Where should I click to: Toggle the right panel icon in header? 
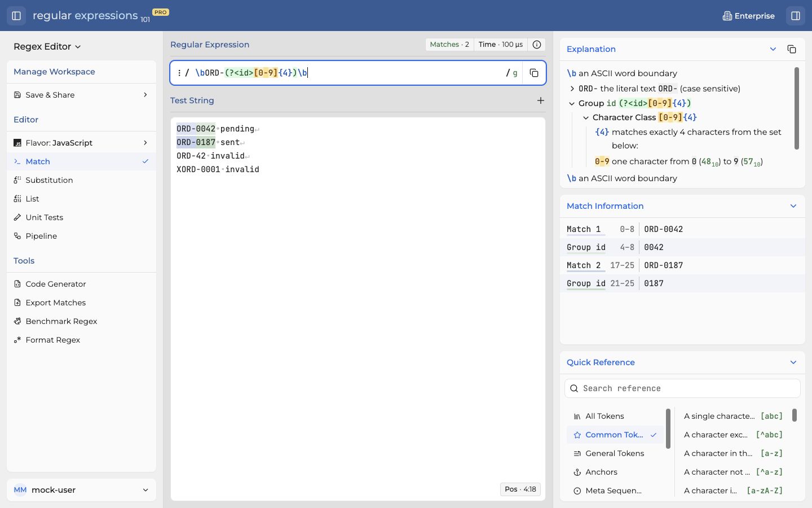pos(796,16)
